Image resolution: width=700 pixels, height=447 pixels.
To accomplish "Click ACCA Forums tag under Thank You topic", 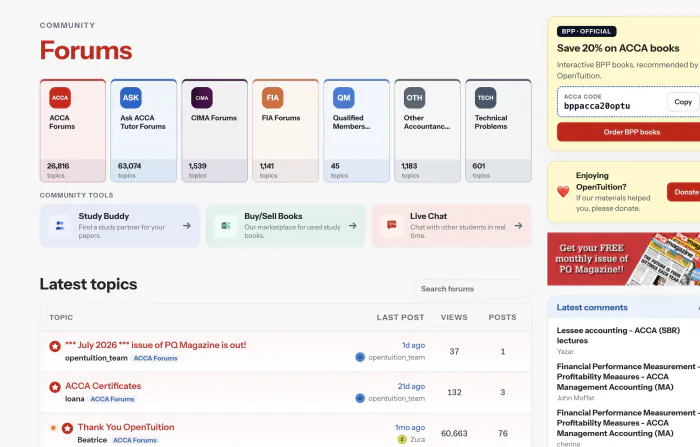I will (x=135, y=440).
